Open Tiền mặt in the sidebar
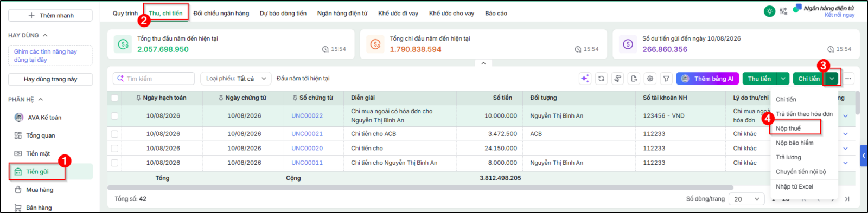Screen dimensions: 868x213 [x=38, y=153]
